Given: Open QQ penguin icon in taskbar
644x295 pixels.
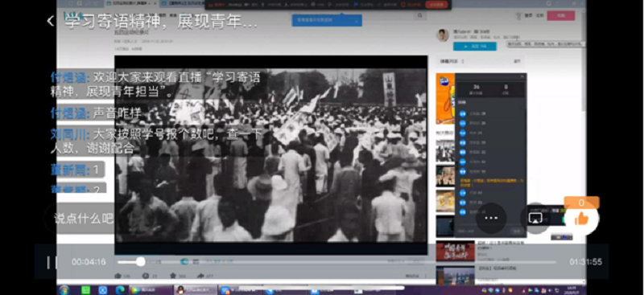Looking at the screenshot, I should 180,290.
